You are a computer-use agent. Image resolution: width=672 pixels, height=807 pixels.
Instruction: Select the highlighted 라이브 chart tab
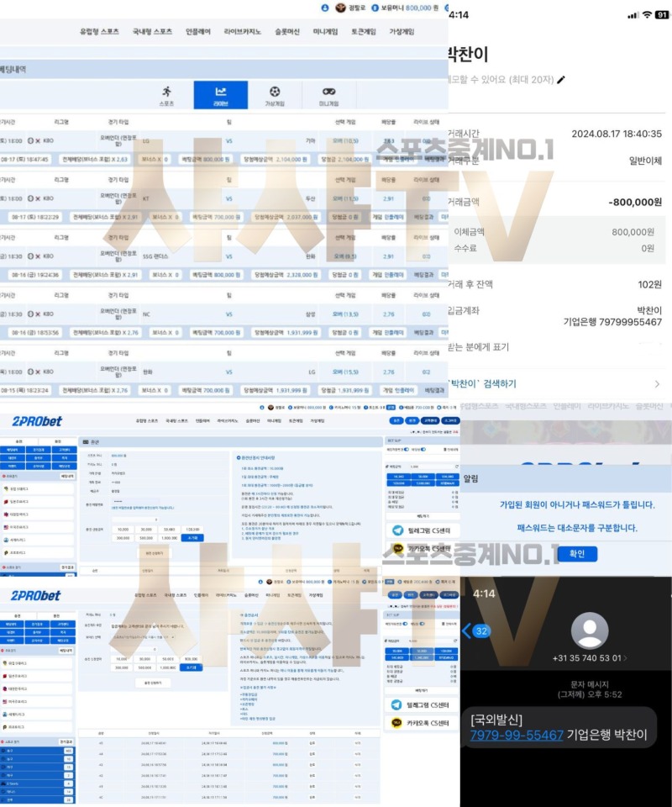[x=221, y=95]
